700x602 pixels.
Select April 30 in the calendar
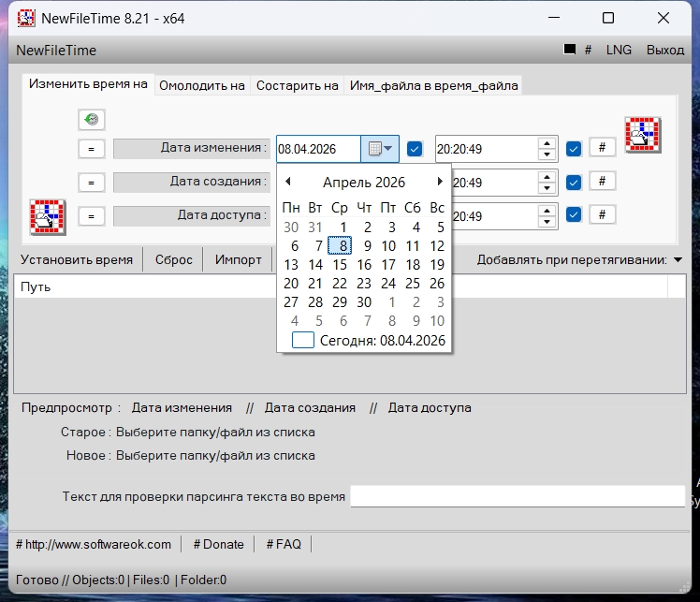(x=364, y=301)
